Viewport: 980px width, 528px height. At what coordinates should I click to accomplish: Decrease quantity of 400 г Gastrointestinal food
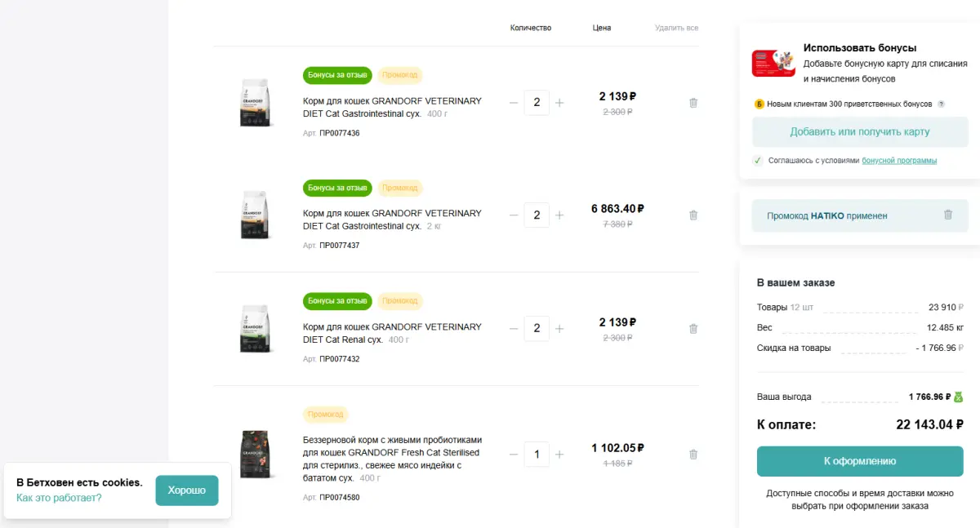point(514,103)
